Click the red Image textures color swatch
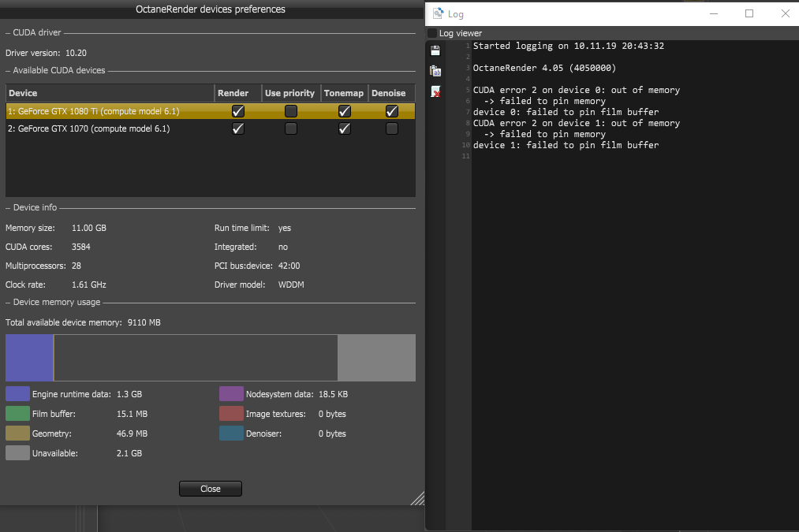Screen dimensions: 799x532 (x=231, y=414)
